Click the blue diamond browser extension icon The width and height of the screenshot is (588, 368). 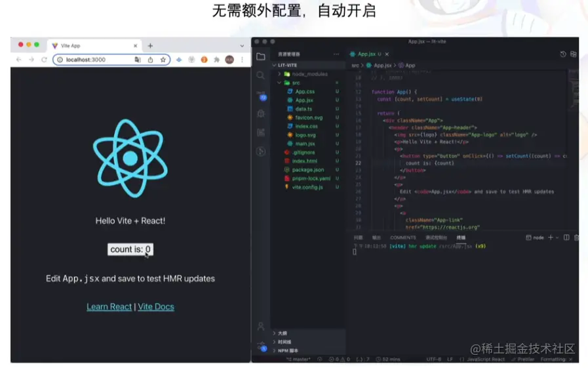tap(179, 60)
